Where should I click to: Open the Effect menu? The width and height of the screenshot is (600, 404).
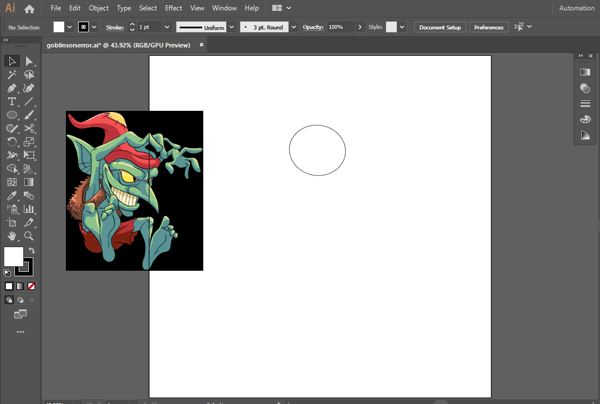(173, 8)
